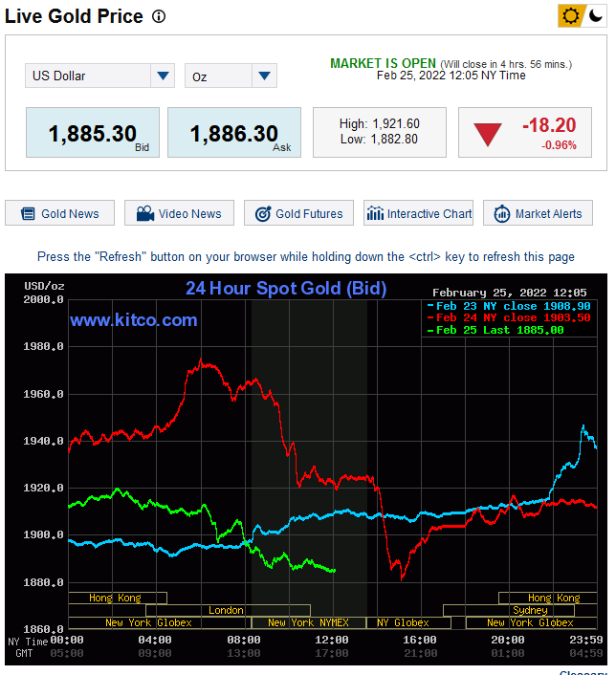Click the Press Refresh instruction text
616x675 pixels.
(x=306, y=256)
